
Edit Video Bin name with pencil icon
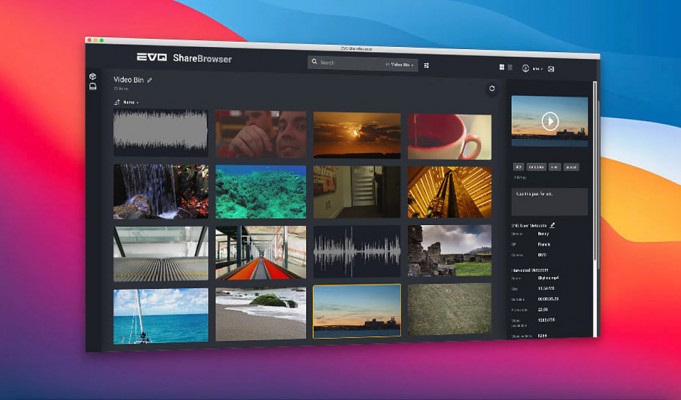point(149,80)
